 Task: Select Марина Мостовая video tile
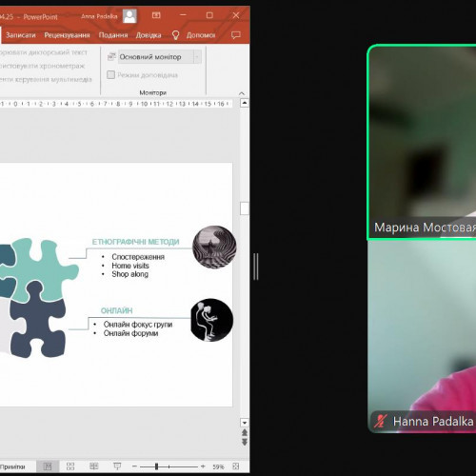pos(422,142)
